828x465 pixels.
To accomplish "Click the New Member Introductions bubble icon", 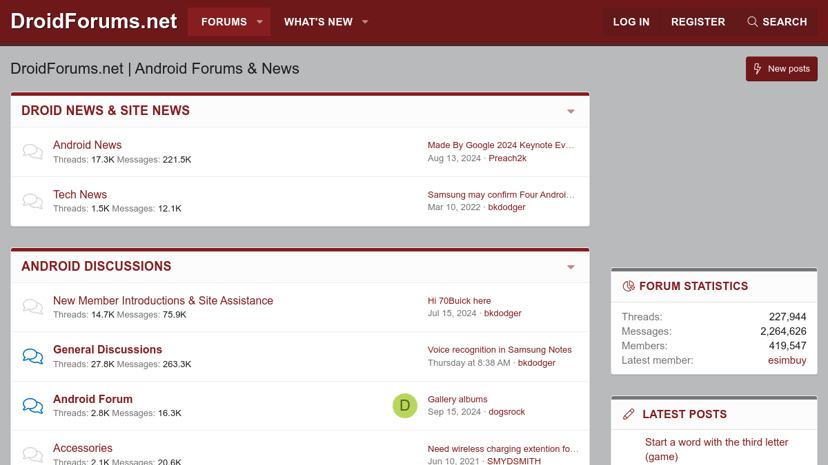I will coord(33,307).
